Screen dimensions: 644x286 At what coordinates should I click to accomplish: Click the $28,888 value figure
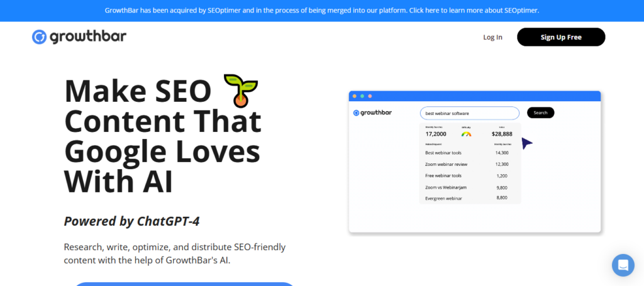(502, 134)
